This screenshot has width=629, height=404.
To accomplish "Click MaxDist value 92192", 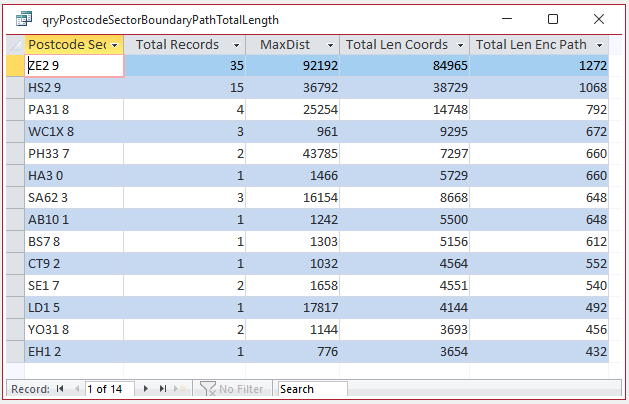I will [x=292, y=65].
